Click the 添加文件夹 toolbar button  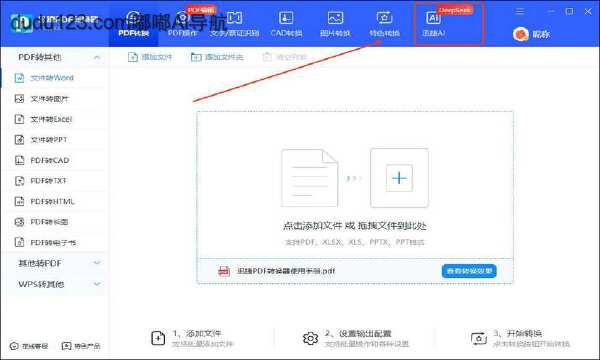(217, 57)
